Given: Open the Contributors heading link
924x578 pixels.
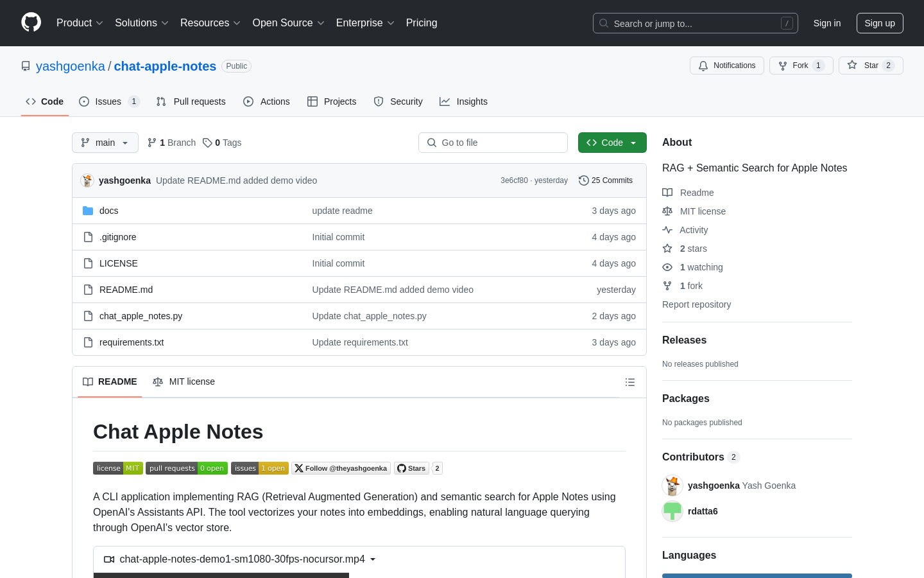Looking at the screenshot, I should pos(701,457).
